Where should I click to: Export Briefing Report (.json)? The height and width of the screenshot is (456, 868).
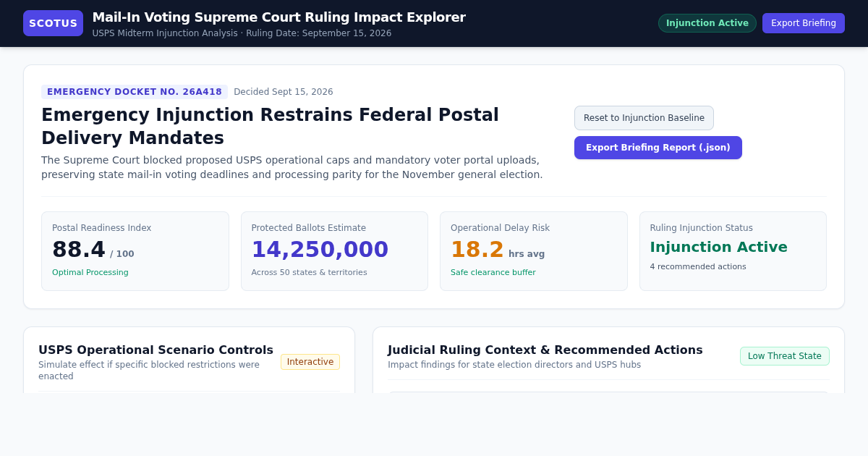click(x=658, y=148)
